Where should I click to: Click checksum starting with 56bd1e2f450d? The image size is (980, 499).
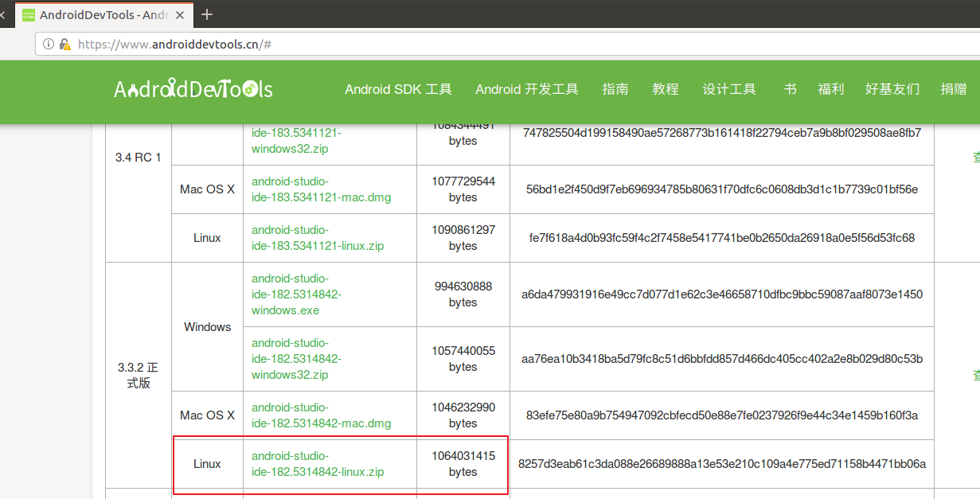coord(722,189)
